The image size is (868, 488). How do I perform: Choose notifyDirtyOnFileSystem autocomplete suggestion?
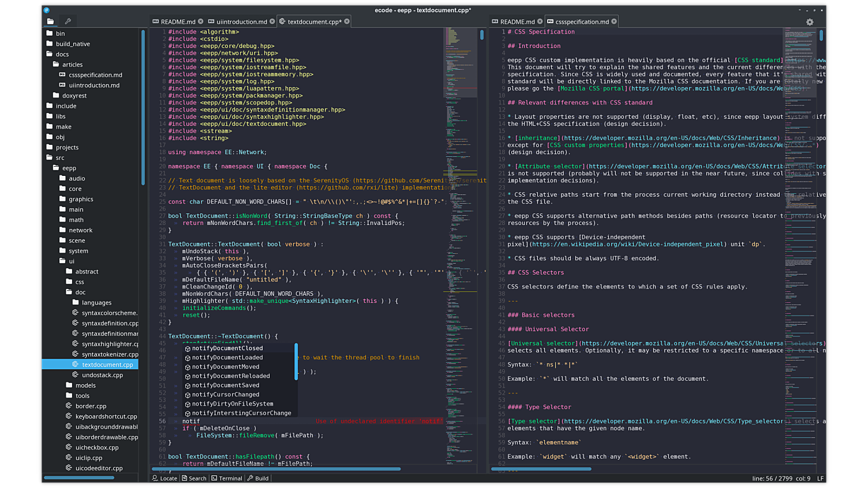[239, 404]
